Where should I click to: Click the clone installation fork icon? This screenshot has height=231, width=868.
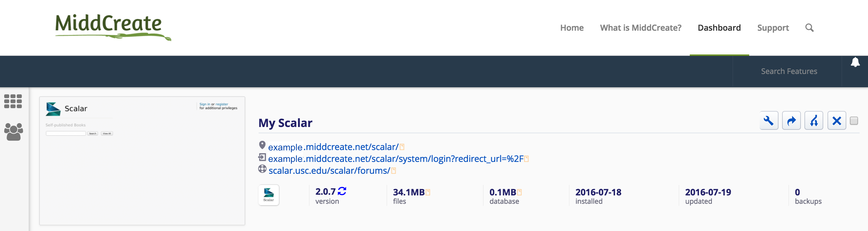coord(814,121)
